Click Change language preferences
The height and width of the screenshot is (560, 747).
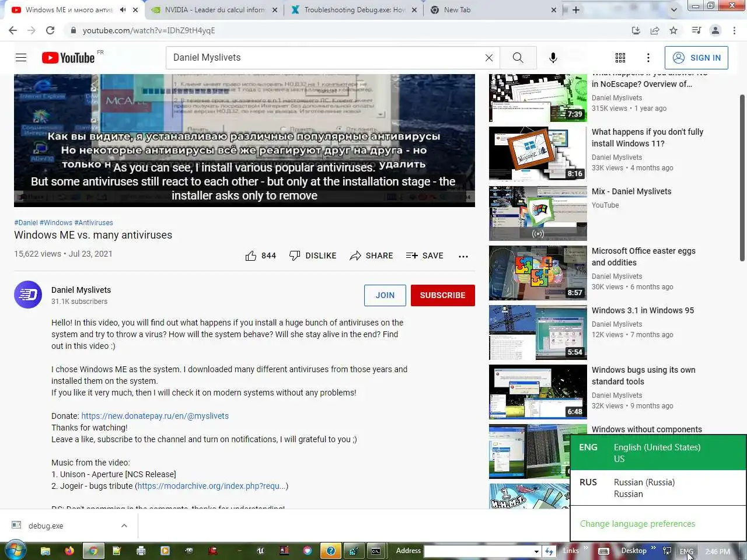pos(637,524)
